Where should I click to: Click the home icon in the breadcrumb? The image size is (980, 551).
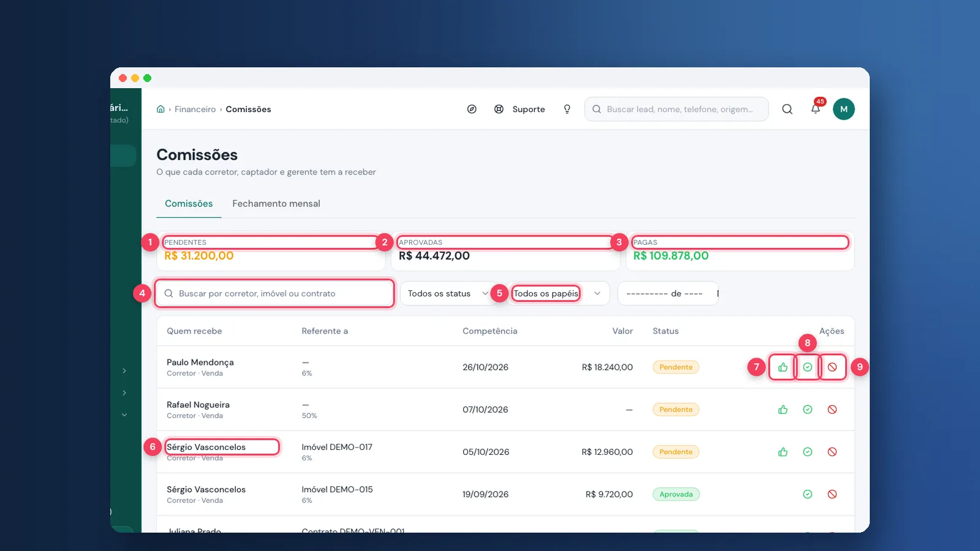pos(160,109)
